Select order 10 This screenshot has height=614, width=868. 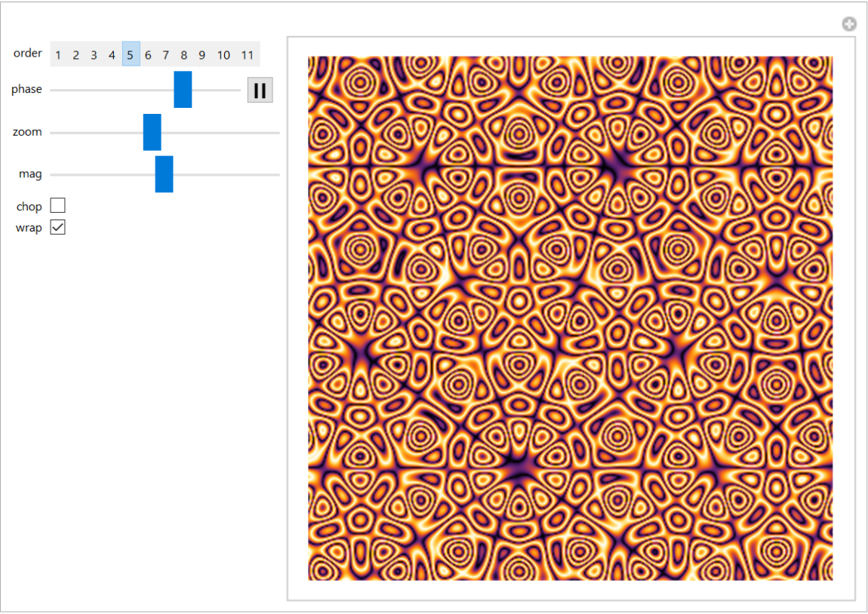[224, 55]
